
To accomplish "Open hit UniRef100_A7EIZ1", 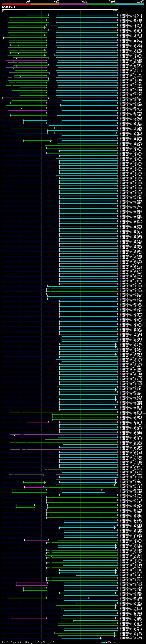I will coord(131,555).
